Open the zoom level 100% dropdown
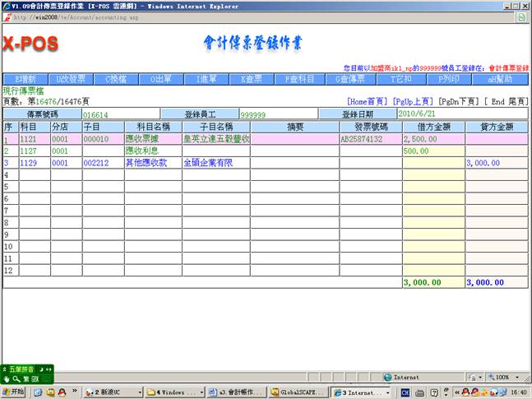Screen dimensions: 532x399 coord(504,377)
